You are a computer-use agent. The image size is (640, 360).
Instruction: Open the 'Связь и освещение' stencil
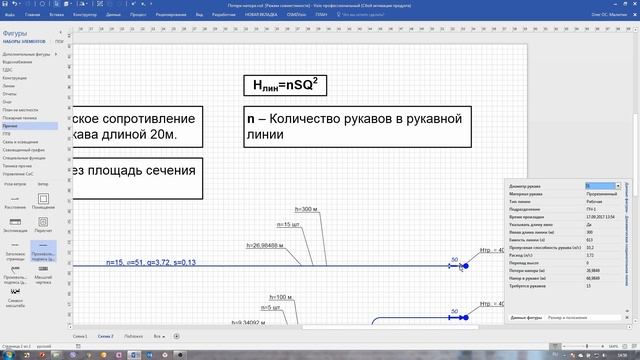tap(20, 142)
